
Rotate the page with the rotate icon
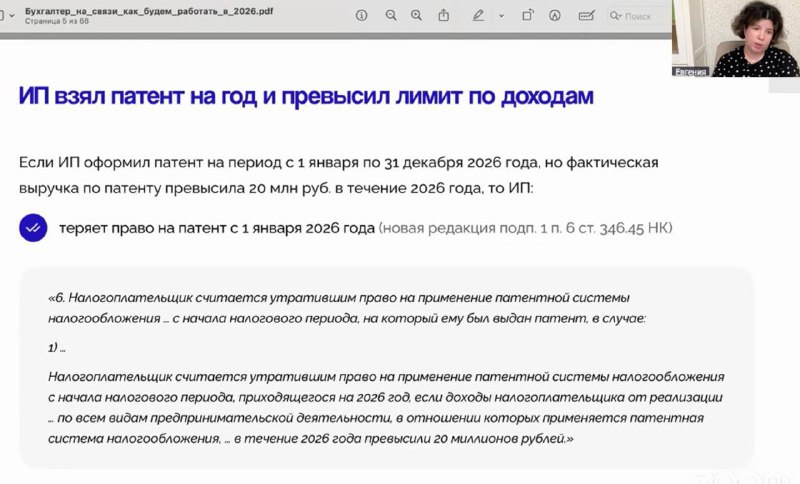[527, 15]
